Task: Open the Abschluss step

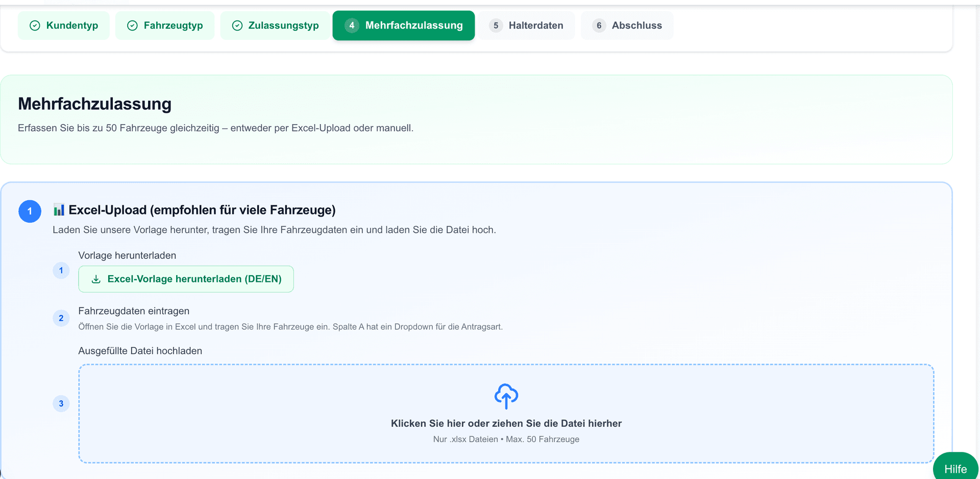Action: click(x=627, y=25)
